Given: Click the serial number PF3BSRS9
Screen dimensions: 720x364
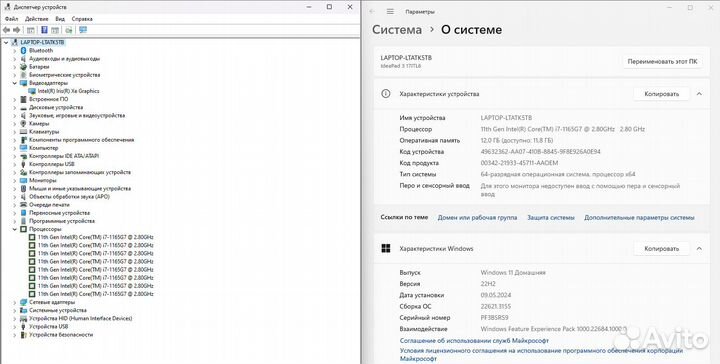Looking at the screenshot, I should coord(495,318).
